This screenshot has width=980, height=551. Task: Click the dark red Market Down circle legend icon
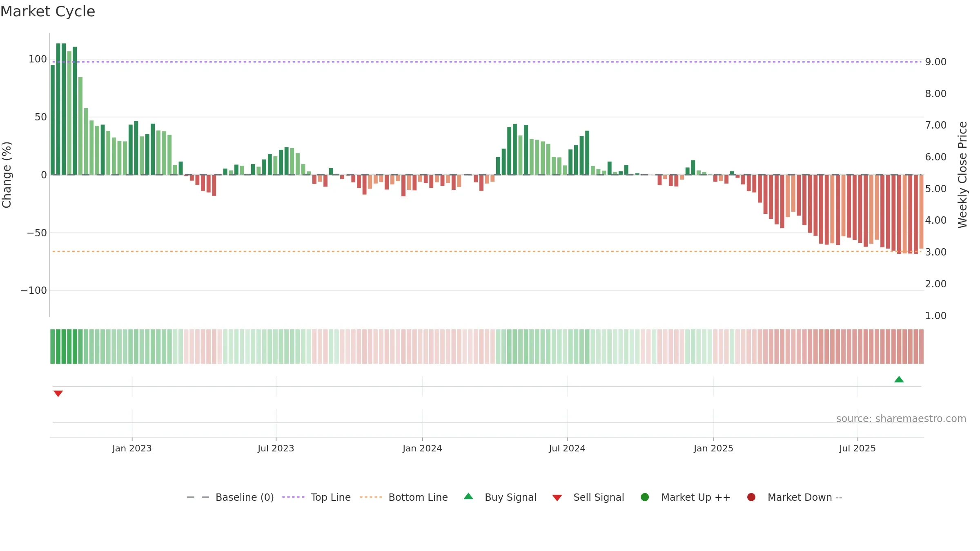click(x=751, y=497)
